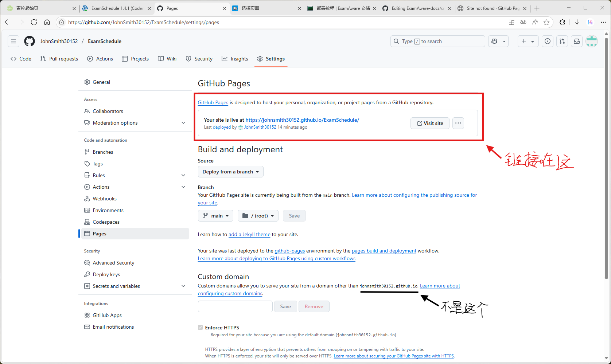Click the browser address bar URL
The height and width of the screenshot is (364, 611).
coord(144,22)
